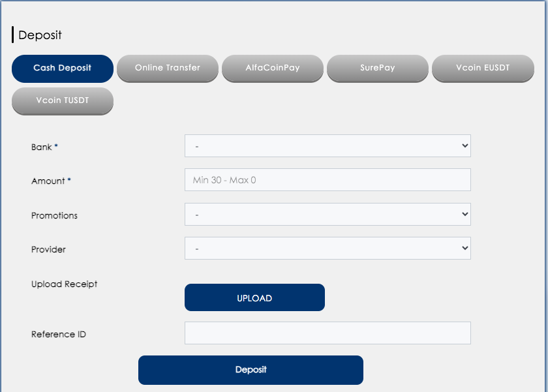The width and height of the screenshot is (548, 392).
Task: Submit with the bottom Deposit button
Action: click(x=251, y=370)
